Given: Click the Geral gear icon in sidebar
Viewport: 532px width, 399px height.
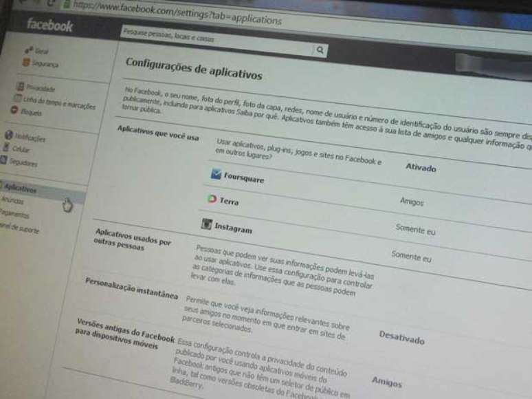Looking at the screenshot, I should 28,50.
